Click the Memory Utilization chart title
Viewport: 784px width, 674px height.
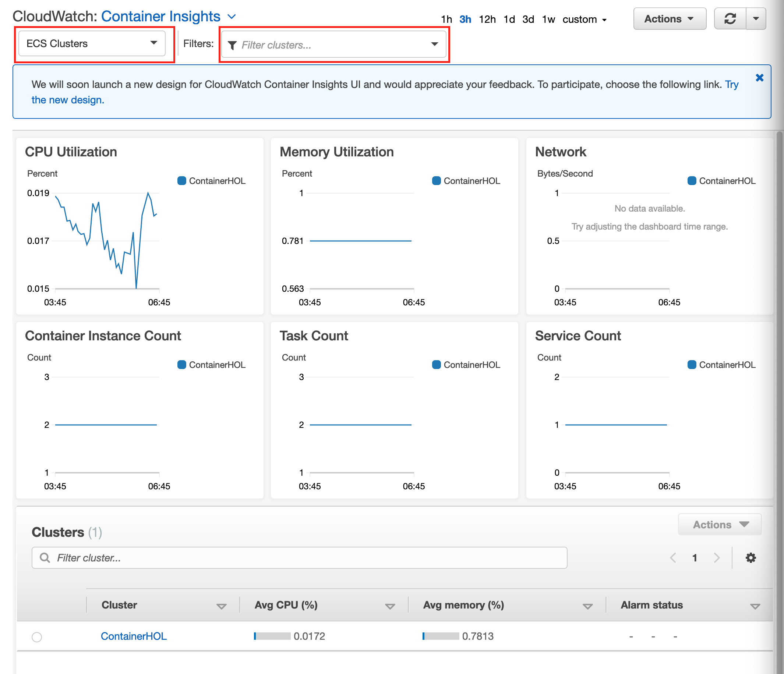[x=337, y=152]
